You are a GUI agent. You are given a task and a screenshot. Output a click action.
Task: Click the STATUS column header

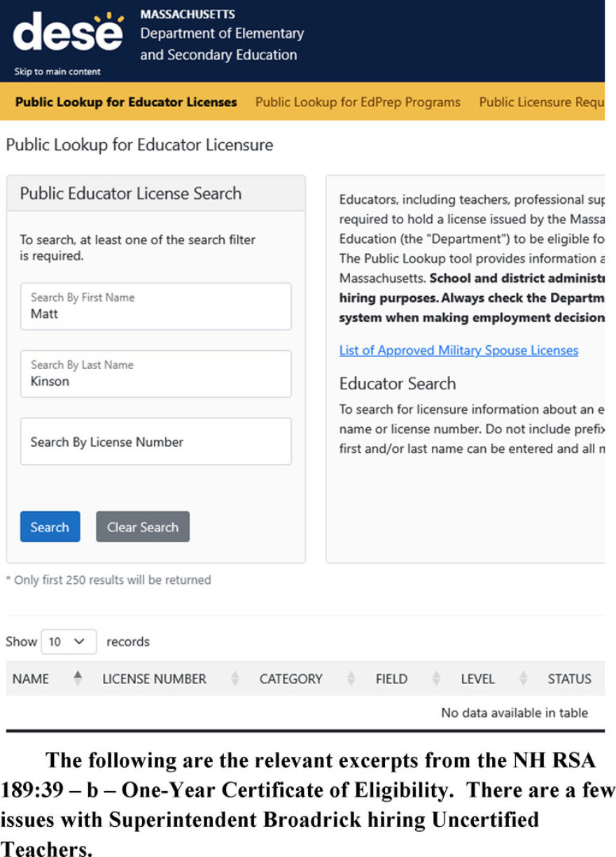coord(569,678)
